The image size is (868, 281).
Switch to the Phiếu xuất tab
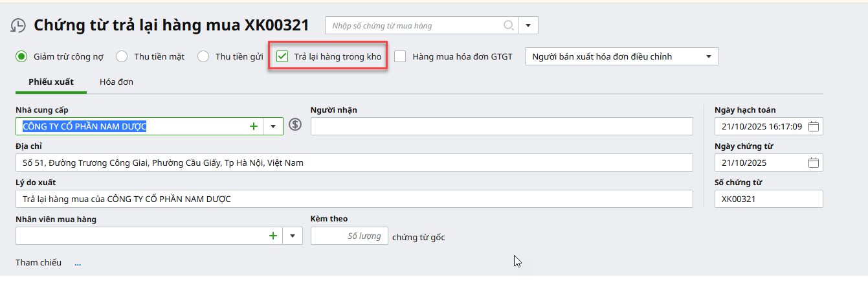tap(51, 82)
